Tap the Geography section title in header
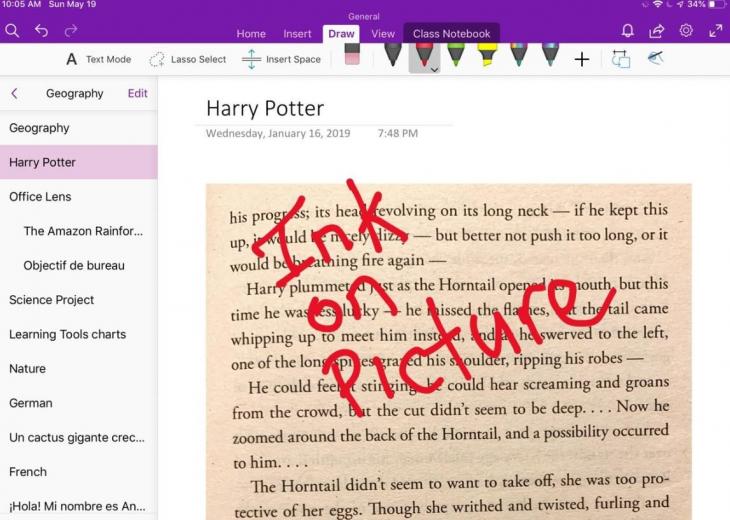 tap(74, 94)
